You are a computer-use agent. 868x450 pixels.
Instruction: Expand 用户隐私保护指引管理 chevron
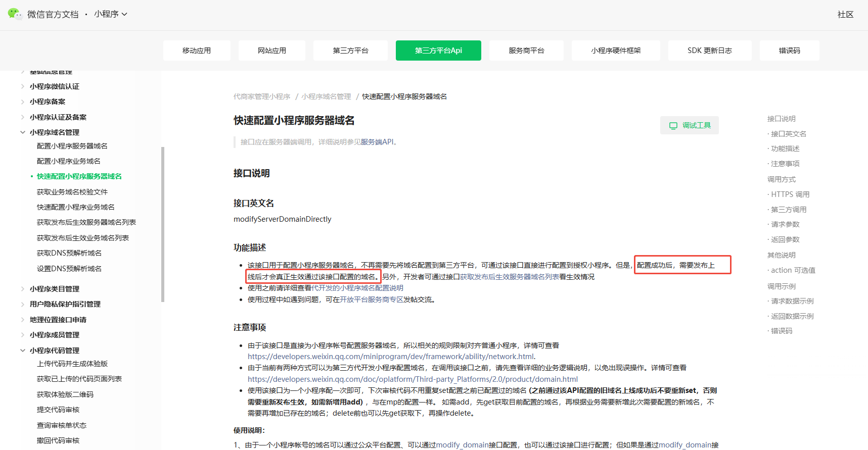click(23, 304)
